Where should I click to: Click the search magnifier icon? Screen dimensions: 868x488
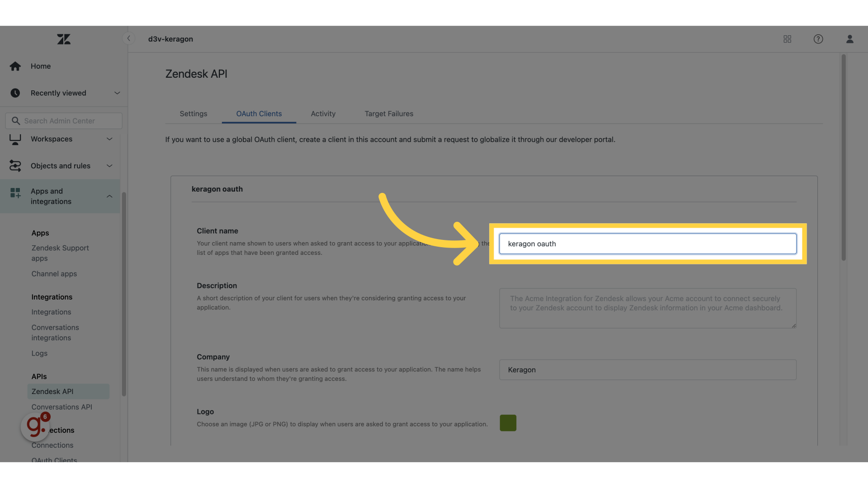click(x=16, y=121)
